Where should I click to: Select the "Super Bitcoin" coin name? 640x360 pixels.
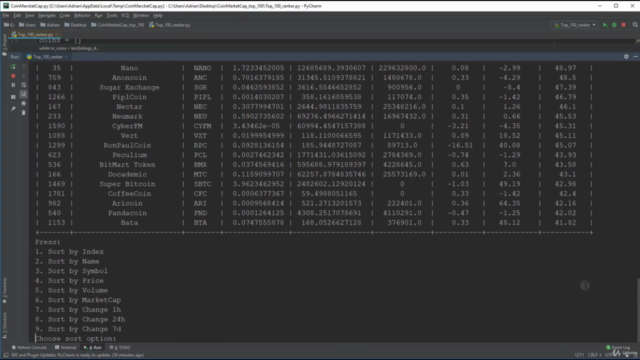[127, 184]
